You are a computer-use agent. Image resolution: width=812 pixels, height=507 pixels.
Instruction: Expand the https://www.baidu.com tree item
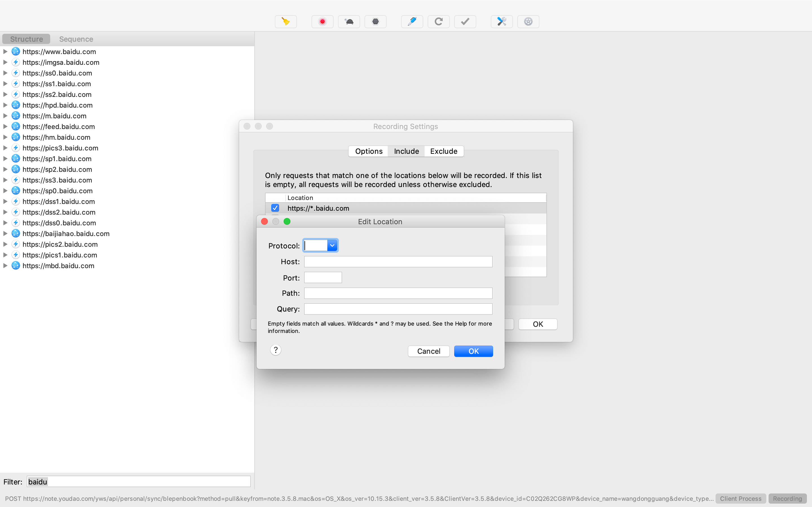point(5,51)
